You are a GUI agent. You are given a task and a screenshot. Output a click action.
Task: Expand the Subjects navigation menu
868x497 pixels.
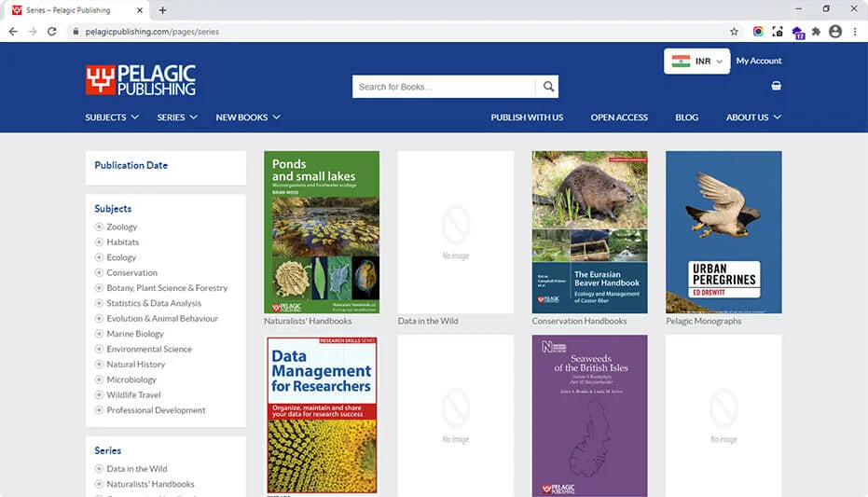(112, 117)
